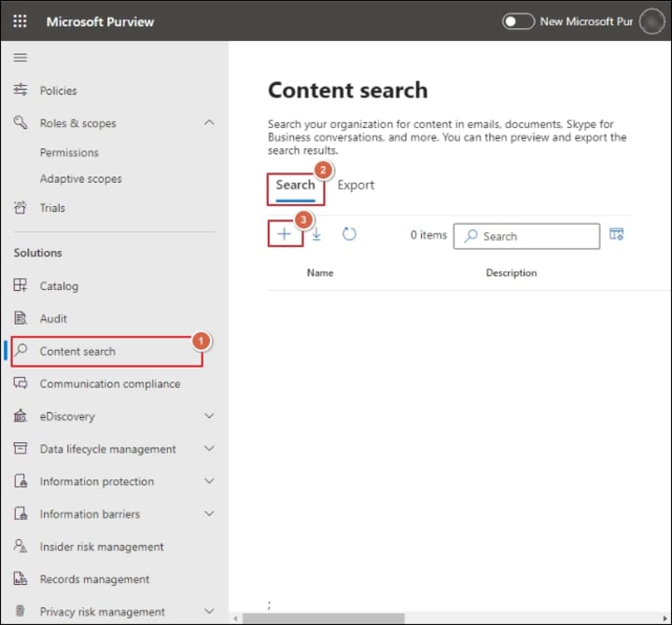Expand the Information protection menu
Viewport: 672px width, 625px height.
pyautogui.click(x=209, y=481)
